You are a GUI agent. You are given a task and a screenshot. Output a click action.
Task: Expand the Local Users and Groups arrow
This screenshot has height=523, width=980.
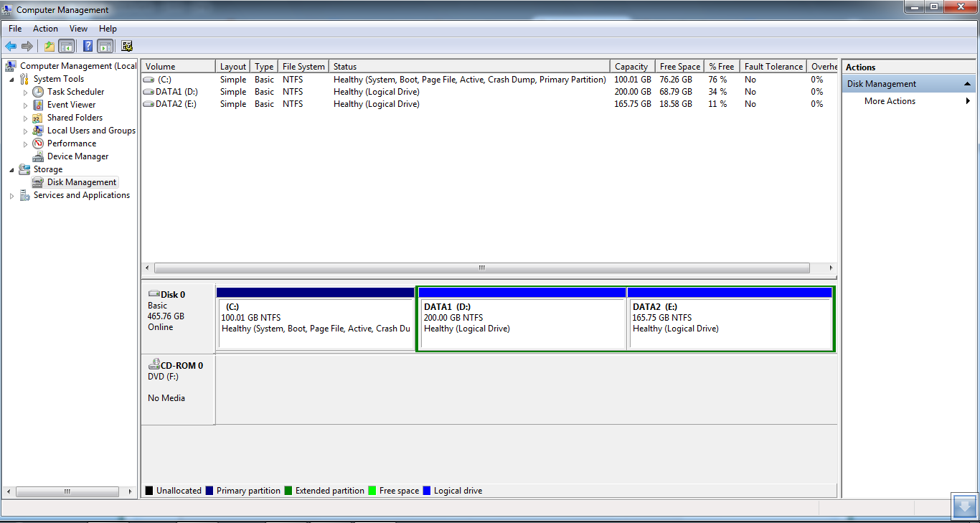point(25,131)
